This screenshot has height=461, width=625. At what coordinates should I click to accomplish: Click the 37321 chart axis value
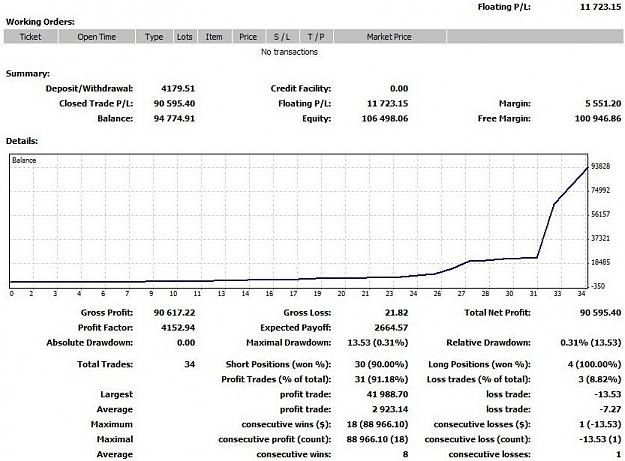click(600, 238)
